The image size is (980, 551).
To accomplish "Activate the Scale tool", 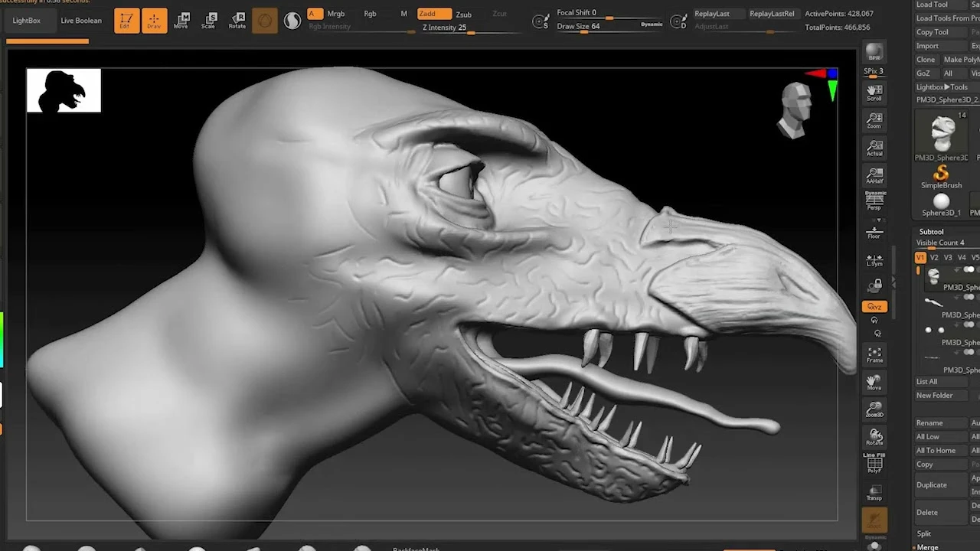I will coord(209,21).
